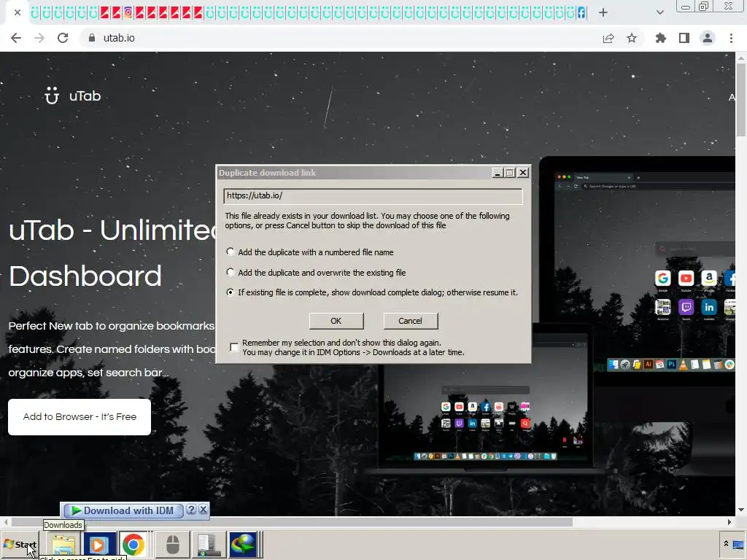The height and width of the screenshot is (560, 747).
Task: Check Remember my selection checkbox
Action: (x=234, y=347)
